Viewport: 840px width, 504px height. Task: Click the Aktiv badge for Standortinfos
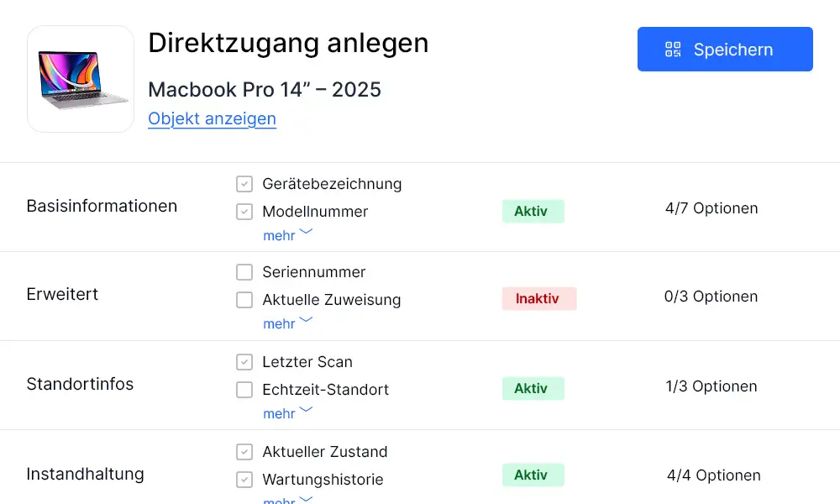coord(533,388)
